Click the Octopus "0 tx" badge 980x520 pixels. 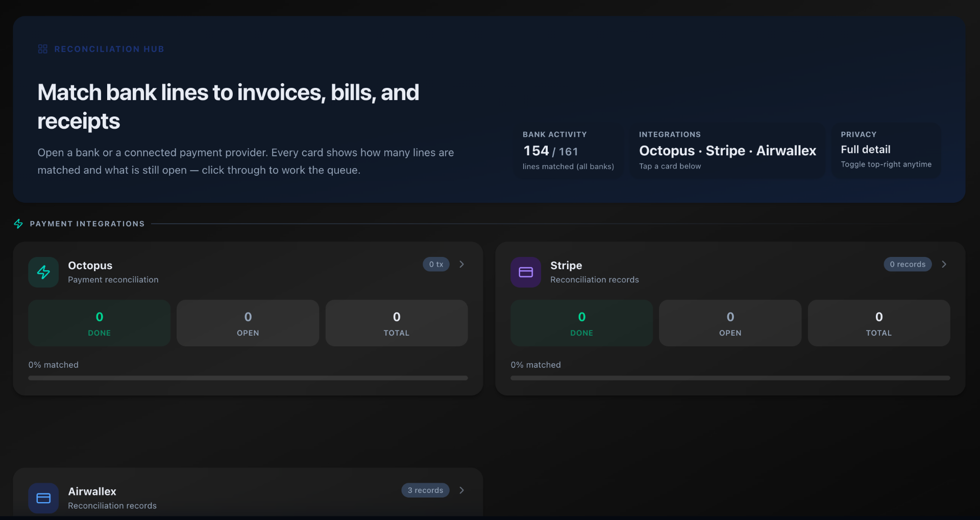[x=436, y=264]
